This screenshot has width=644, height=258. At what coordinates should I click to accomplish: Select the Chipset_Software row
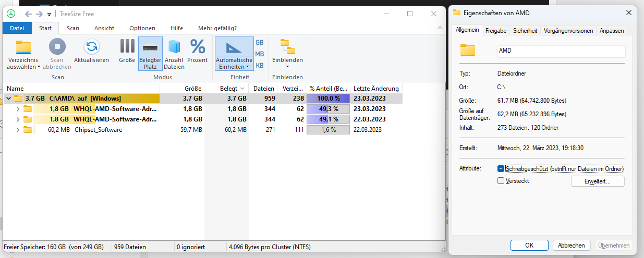point(203,130)
